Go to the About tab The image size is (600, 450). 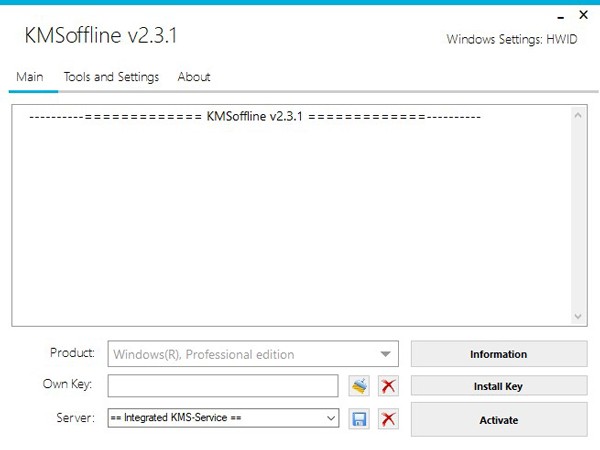click(194, 77)
